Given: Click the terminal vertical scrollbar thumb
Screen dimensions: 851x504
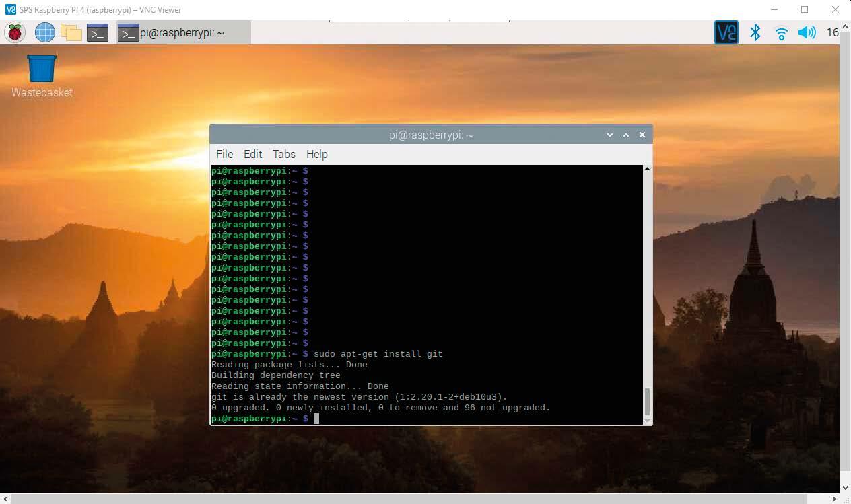Looking at the screenshot, I should point(648,402).
